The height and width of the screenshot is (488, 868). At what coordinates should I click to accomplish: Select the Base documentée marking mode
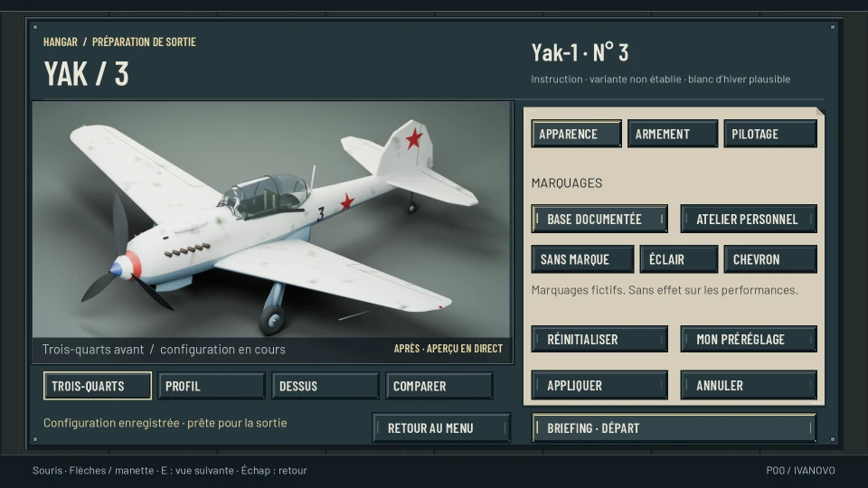pos(599,219)
